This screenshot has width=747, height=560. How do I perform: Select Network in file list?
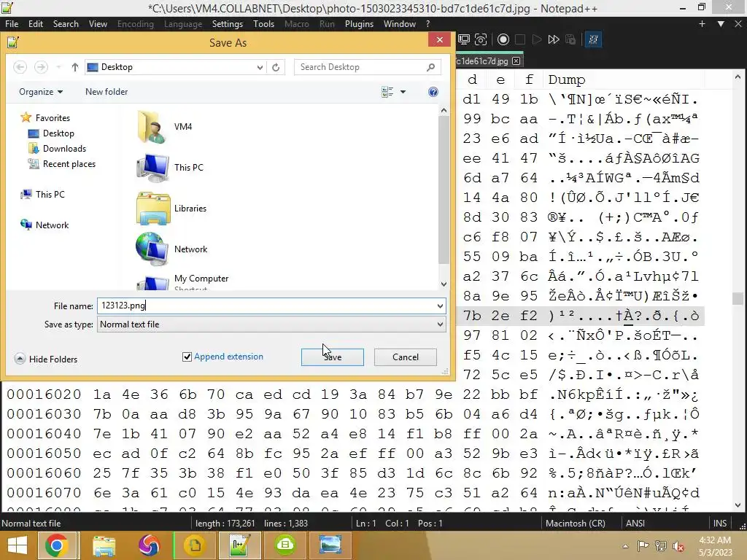(x=171, y=249)
